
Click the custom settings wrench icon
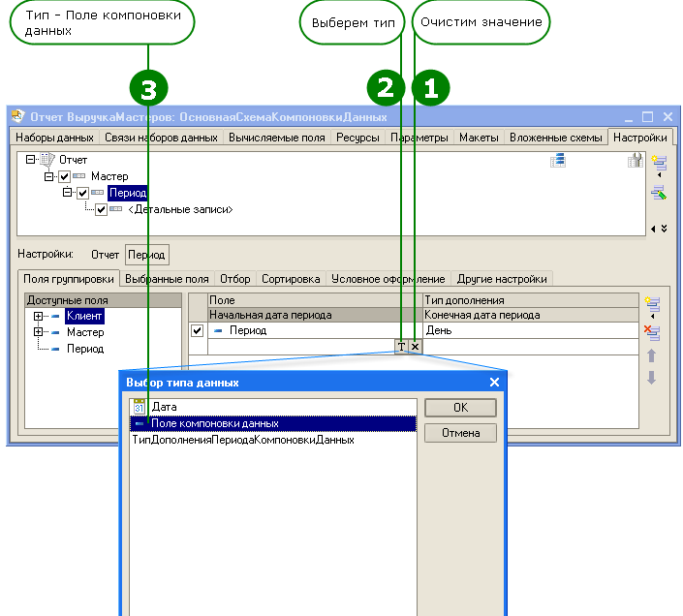click(636, 161)
